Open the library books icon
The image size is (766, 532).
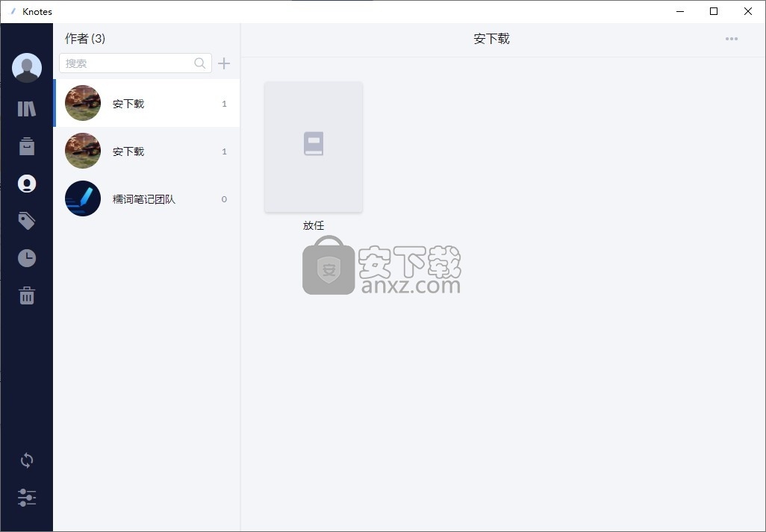pyautogui.click(x=27, y=108)
